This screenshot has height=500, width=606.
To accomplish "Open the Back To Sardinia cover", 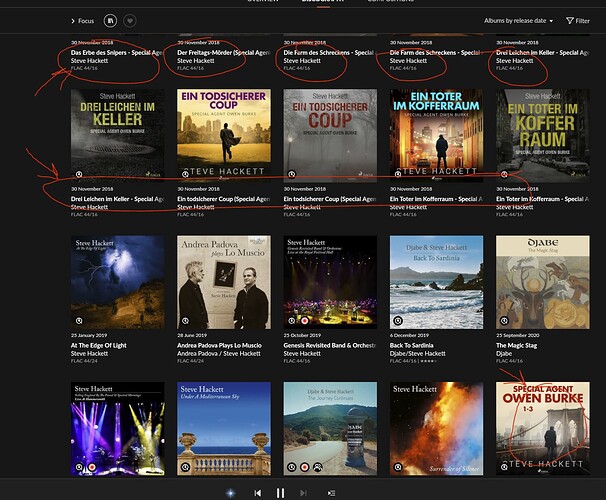I will point(436,282).
